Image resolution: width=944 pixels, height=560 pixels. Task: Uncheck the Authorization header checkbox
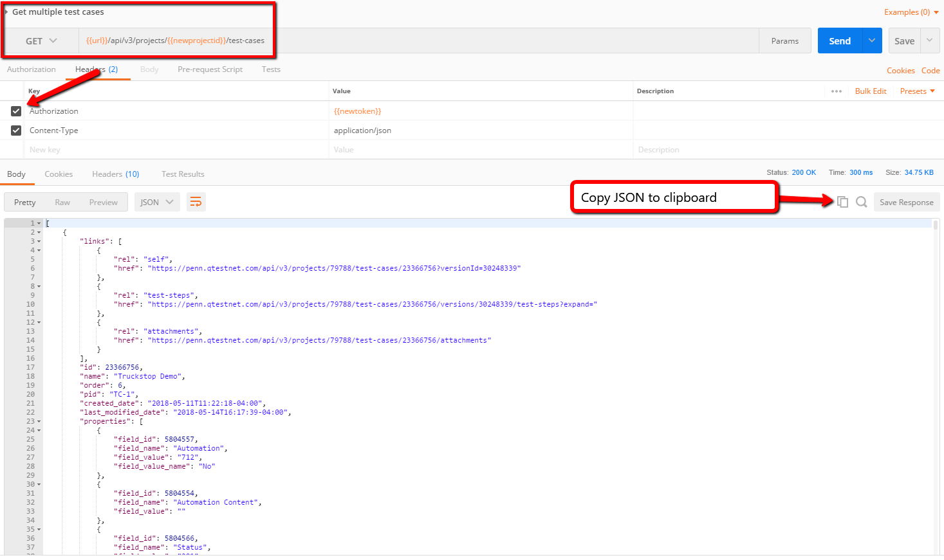(16, 111)
